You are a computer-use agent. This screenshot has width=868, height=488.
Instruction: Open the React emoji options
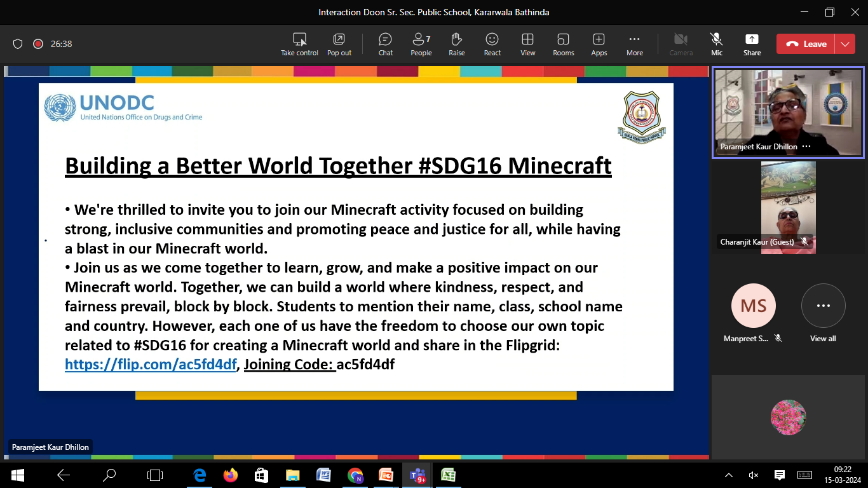point(492,44)
